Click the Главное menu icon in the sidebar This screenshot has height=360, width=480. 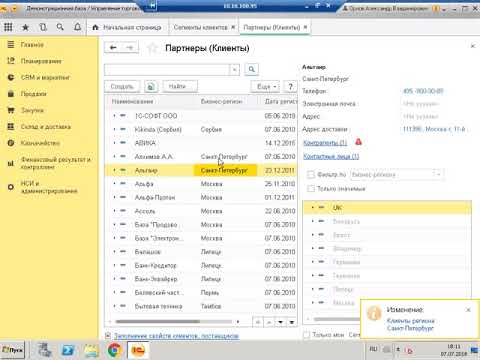(11, 44)
